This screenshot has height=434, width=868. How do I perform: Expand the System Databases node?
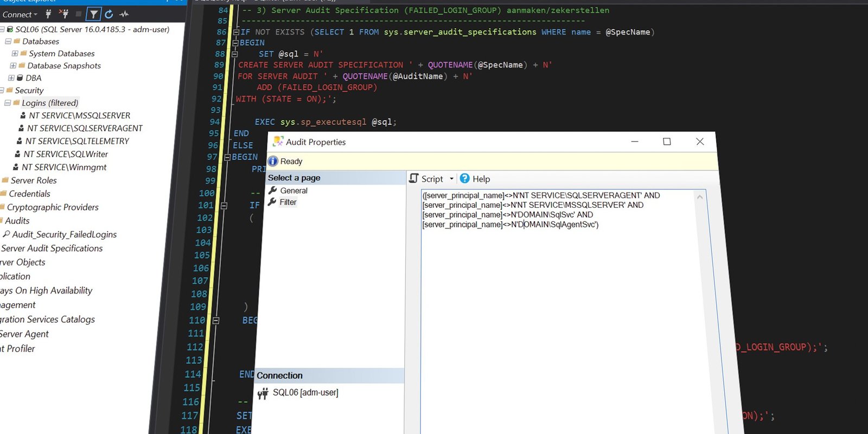[15, 53]
